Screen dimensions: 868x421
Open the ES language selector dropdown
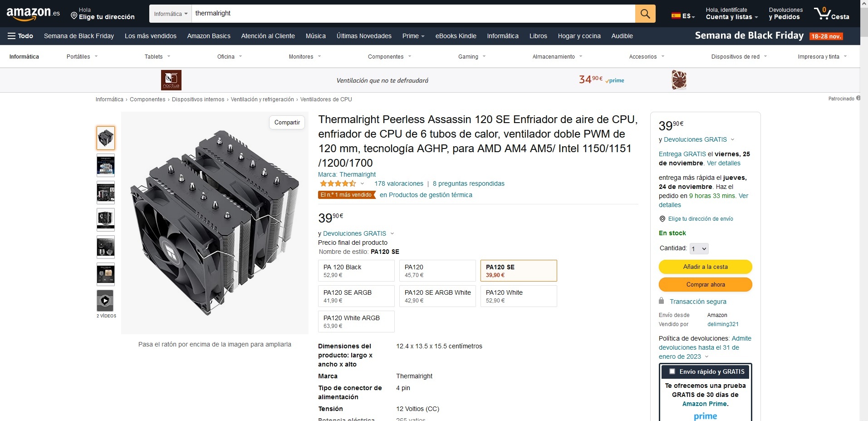[683, 16]
